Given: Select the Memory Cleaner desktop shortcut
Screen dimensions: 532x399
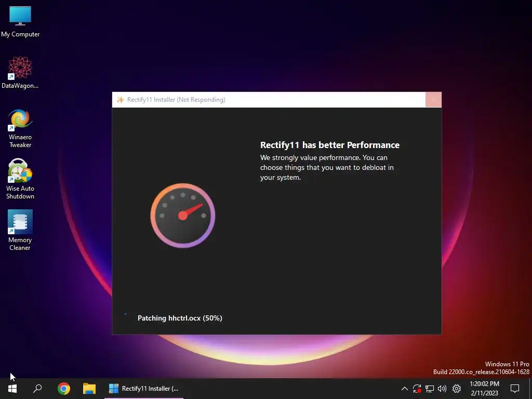Looking at the screenshot, I should pos(20,231).
